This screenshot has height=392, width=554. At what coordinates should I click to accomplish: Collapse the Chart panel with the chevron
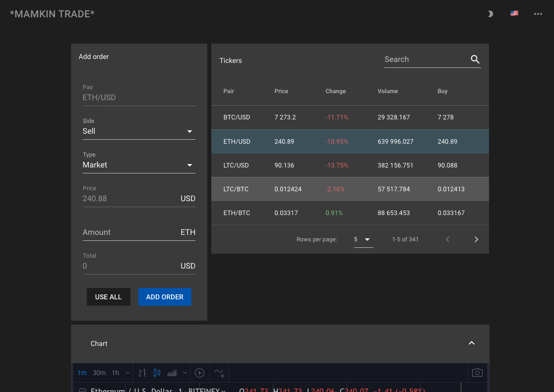coord(472,342)
